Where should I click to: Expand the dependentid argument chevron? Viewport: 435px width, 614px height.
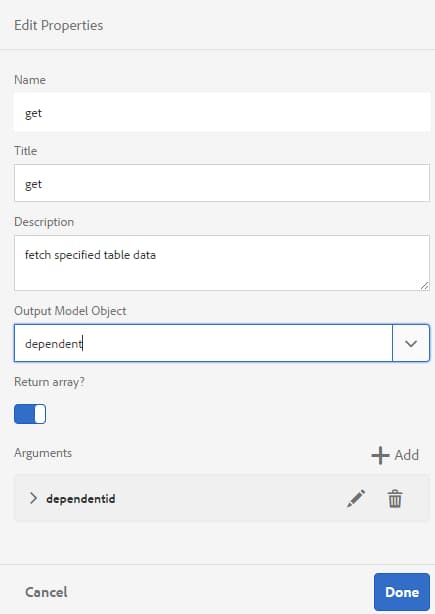coord(33,498)
